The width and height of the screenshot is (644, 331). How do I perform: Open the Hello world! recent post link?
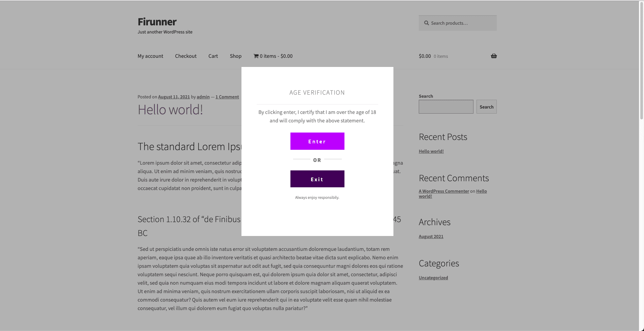(x=431, y=151)
